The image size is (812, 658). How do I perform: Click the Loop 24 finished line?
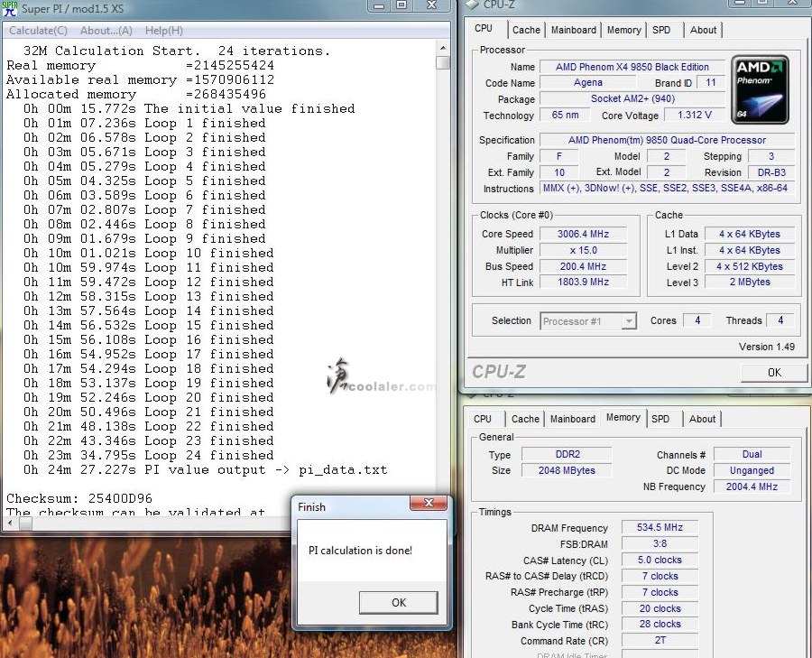[149, 456]
